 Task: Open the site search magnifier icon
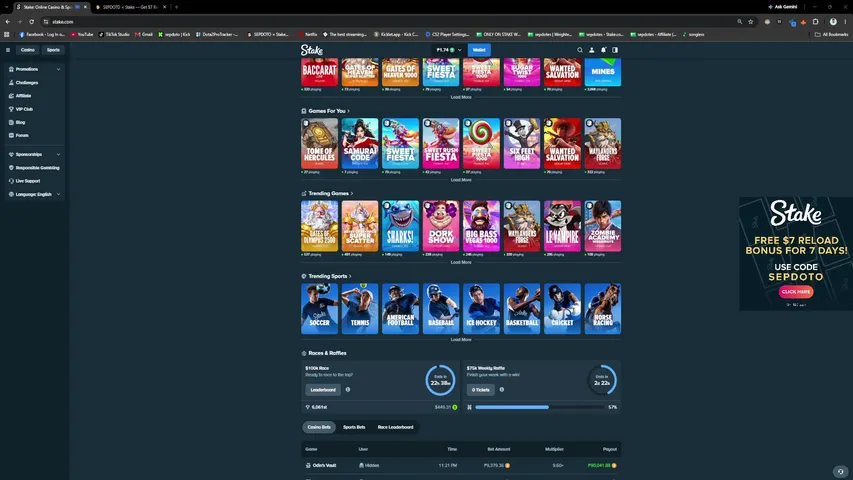(x=580, y=50)
